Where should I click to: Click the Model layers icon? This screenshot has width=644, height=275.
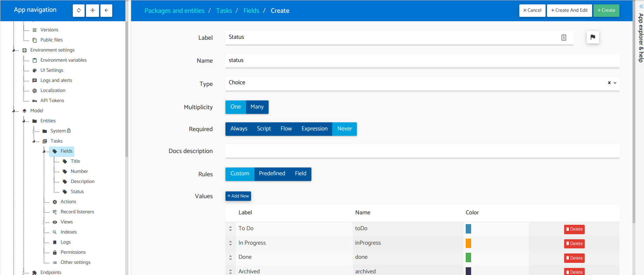[24, 111]
